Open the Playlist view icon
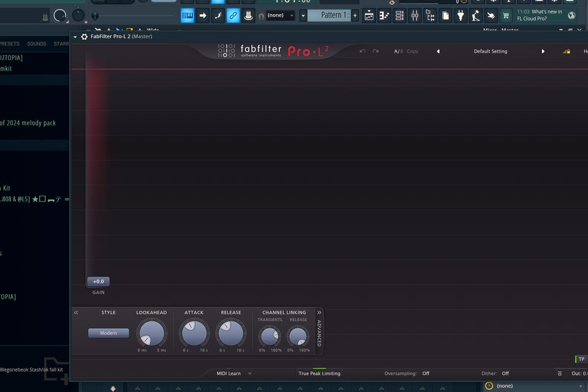The image size is (588, 392). pos(369,16)
